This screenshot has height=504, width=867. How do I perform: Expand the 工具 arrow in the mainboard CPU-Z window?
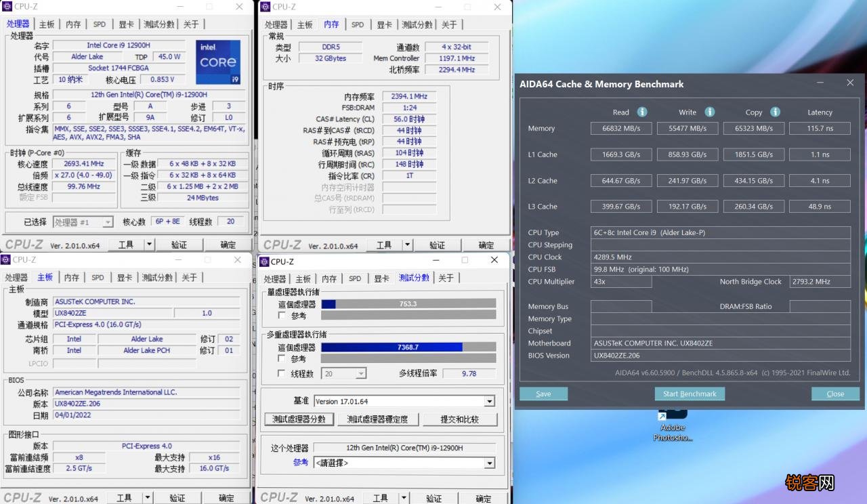coord(147,498)
